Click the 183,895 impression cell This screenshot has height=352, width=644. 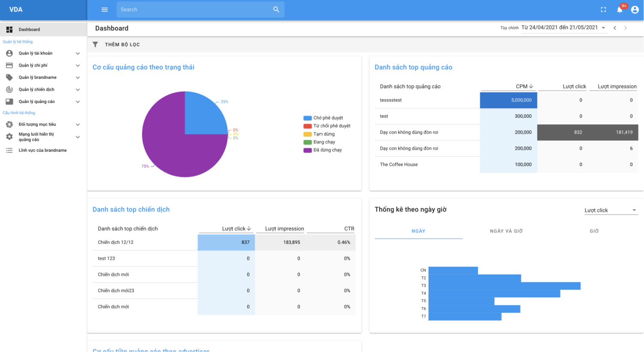(x=280, y=242)
